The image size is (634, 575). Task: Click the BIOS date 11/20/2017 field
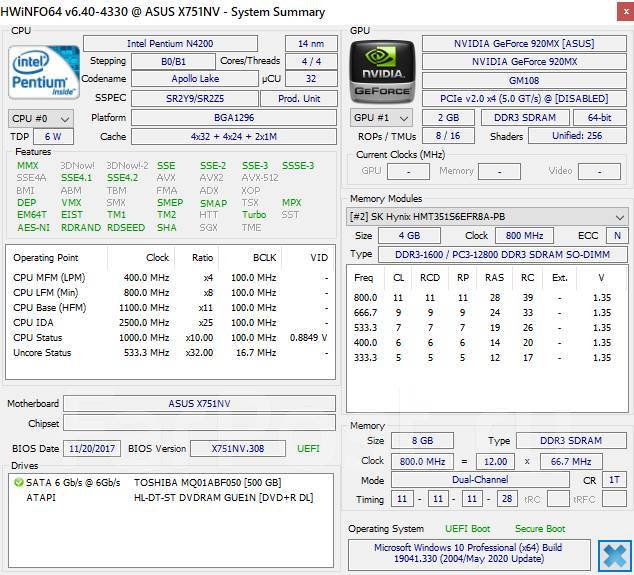[x=92, y=448]
